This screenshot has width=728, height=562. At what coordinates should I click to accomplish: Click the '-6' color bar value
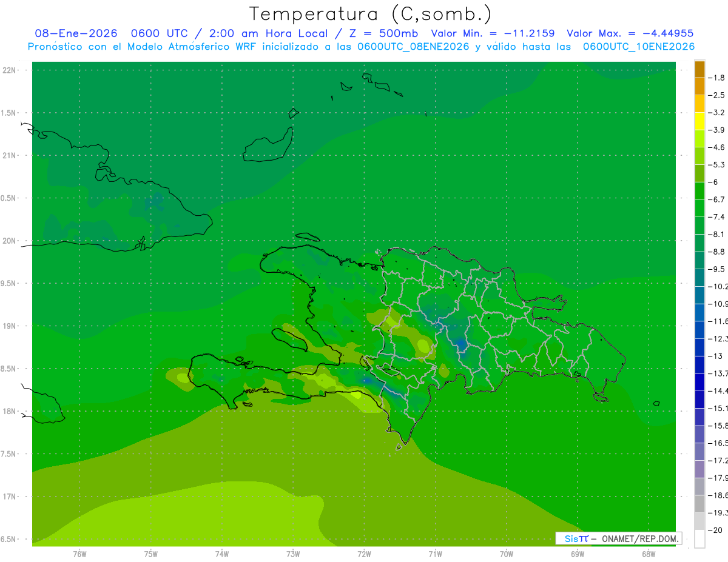(714, 182)
